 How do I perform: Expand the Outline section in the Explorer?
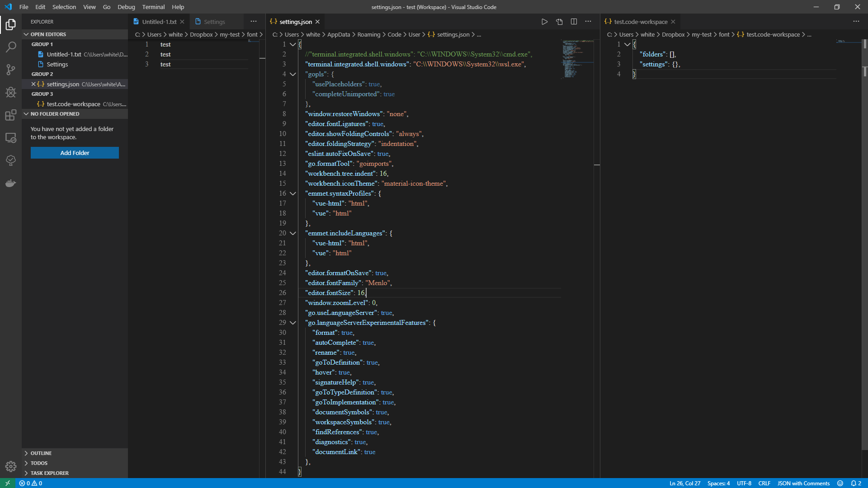tap(41, 453)
